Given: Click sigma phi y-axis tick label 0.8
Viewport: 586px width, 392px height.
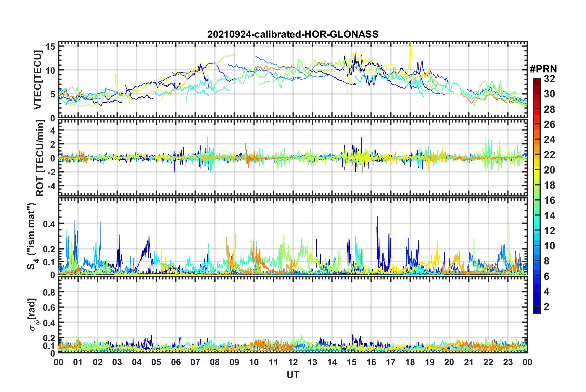Looking at the screenshot, I should coord(49,292).
